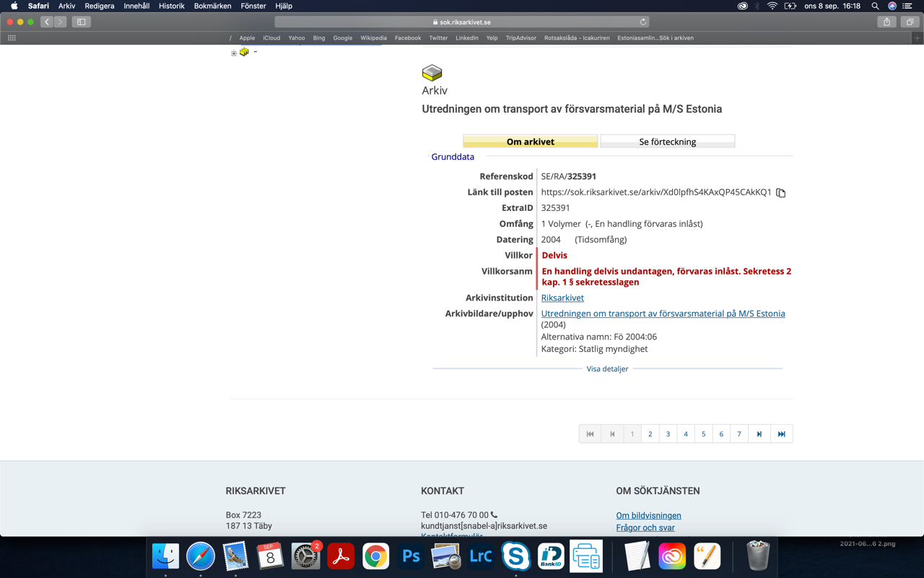This screenshot has height=578, width=924.
Task: Open the Apple menu
Action: pos(14,6)
